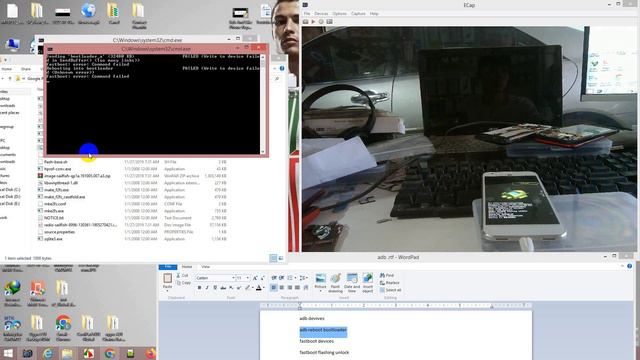Open the Devices menu in ECap
Screen dimensions: 640x360
coord(321,13)
